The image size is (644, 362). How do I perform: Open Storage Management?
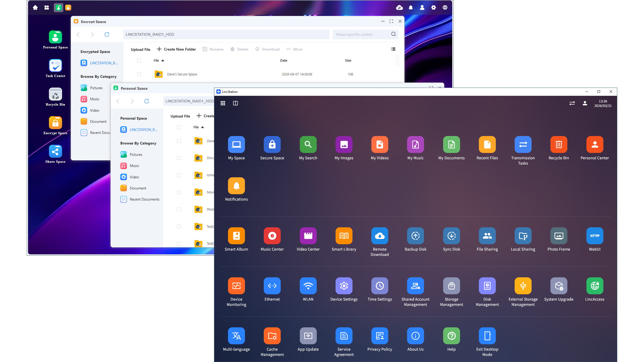tap(451, 286)
